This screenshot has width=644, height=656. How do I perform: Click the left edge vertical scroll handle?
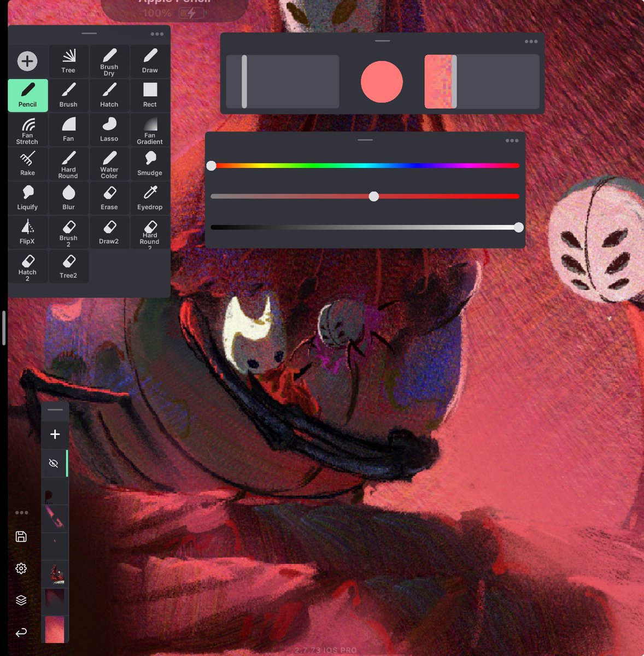(4, 328)
